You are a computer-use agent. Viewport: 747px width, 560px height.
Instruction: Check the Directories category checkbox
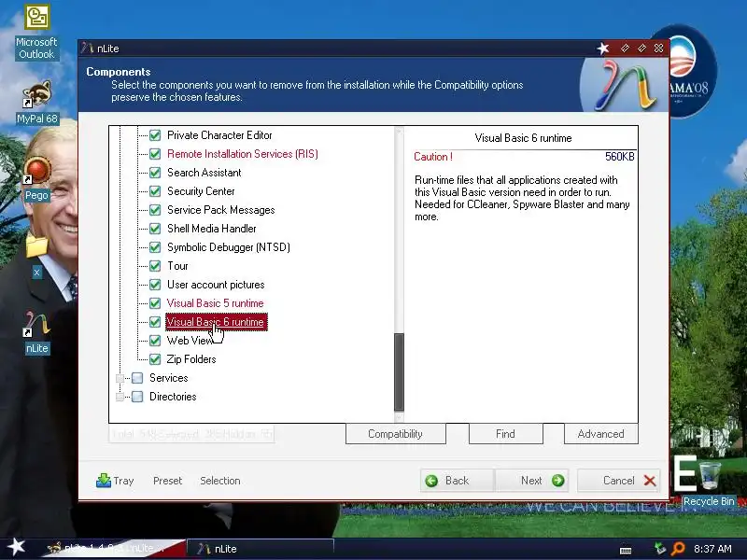click(137, 397)
